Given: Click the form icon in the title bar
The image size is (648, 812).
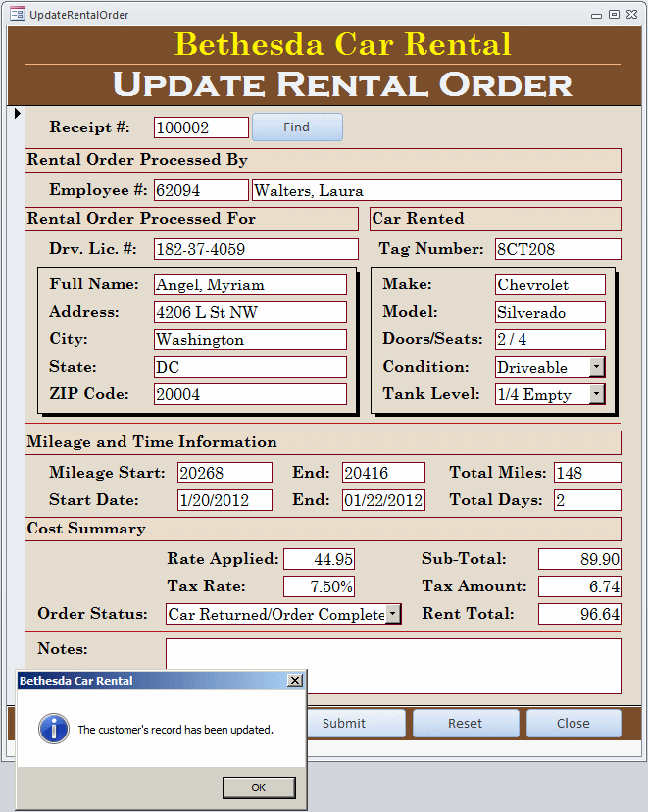Looking at the screenshot, I should (x=17, y=14).
